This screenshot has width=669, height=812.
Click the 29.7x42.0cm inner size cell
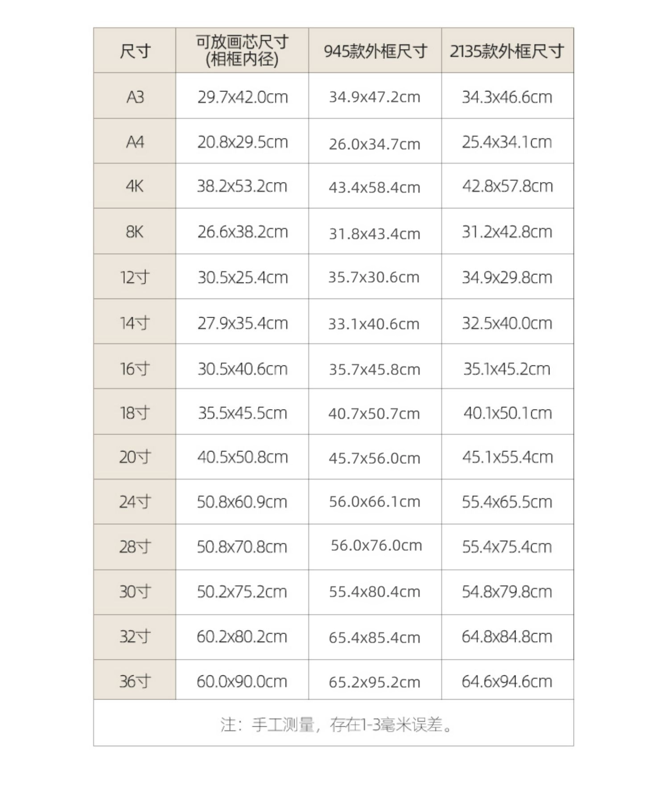pos(242,97)
